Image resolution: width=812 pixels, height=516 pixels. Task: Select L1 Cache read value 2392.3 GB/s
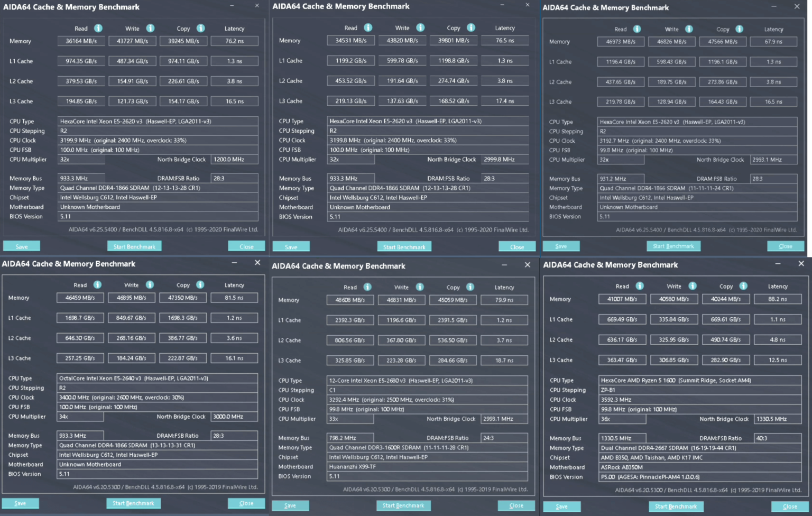(350, 320)
